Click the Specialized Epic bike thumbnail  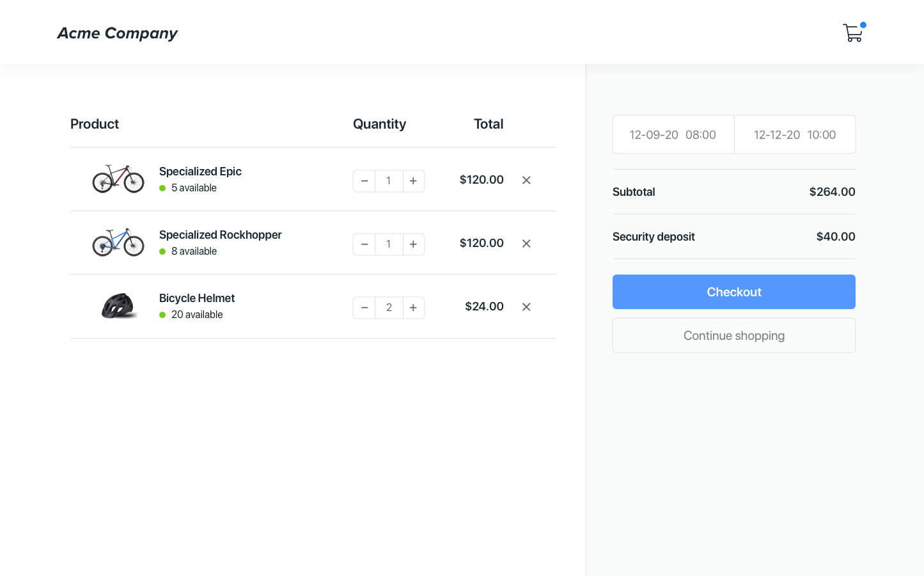(118, 179)
